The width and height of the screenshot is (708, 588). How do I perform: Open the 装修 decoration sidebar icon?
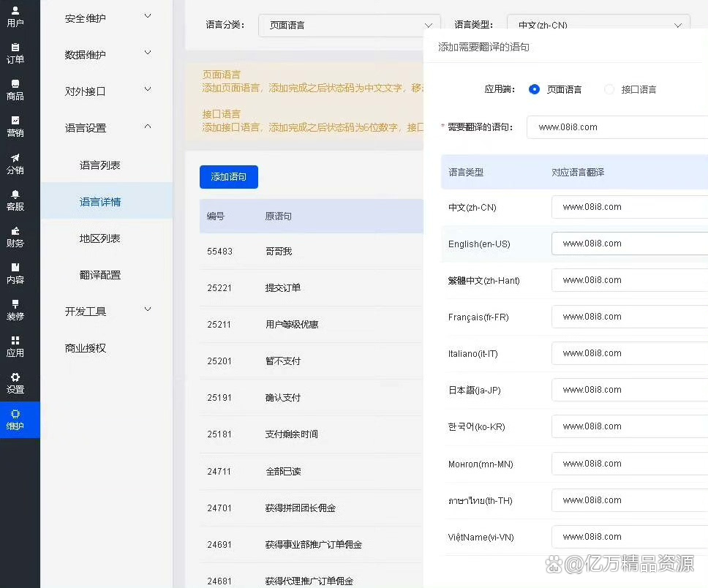[15, 310]
